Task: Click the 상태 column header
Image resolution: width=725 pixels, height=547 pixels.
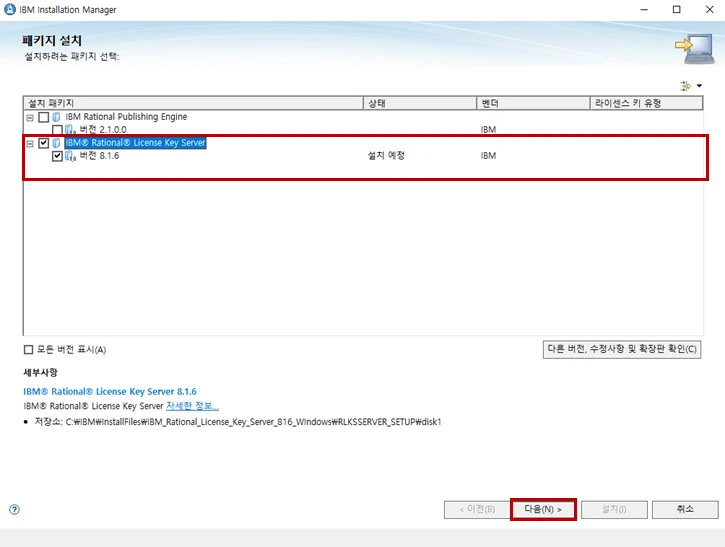Action: tap(419, 103)
